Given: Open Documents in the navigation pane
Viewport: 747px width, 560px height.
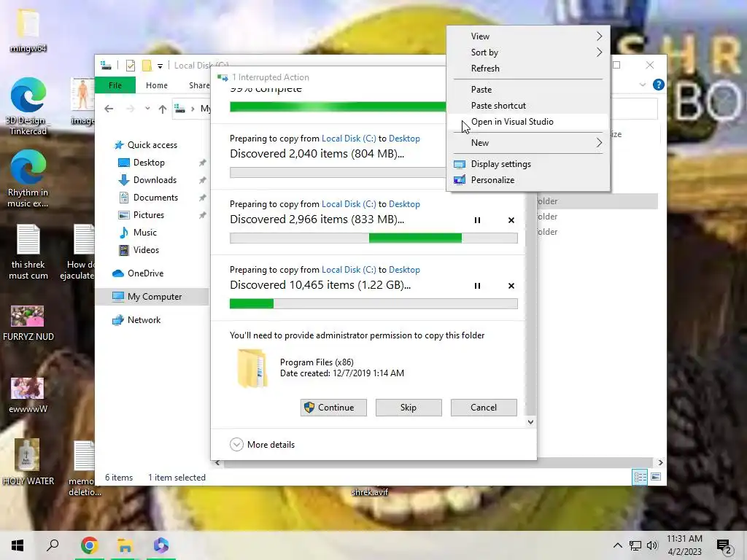Looking at the screenshot, I should [x=155, y=198].
